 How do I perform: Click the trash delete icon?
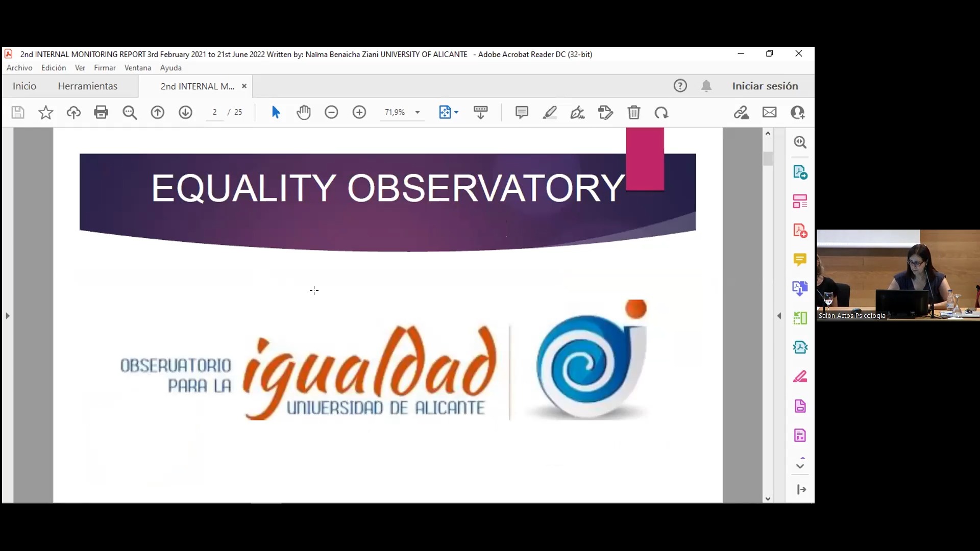coord(634,112)
